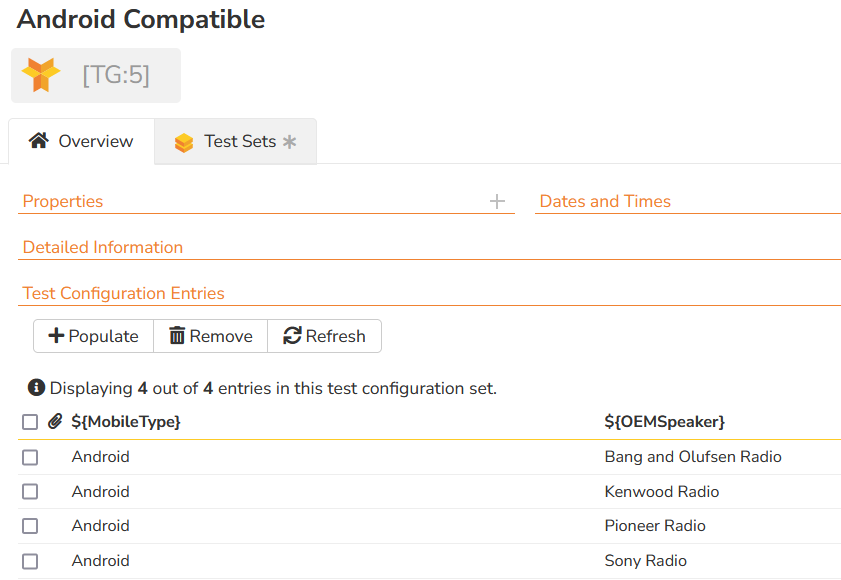
Task: Switch to the Test Sets tab
Action: [x=240, y=142]
